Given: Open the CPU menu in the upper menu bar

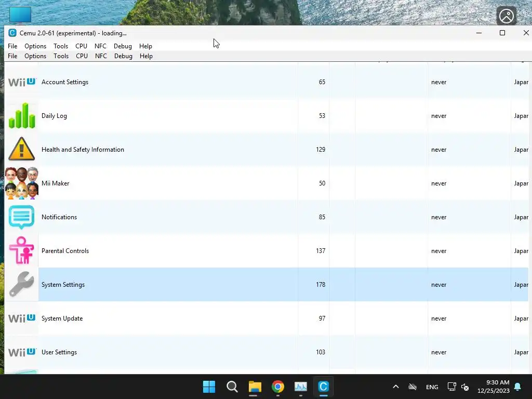Looking at the screenshot, I should [82, 46].
